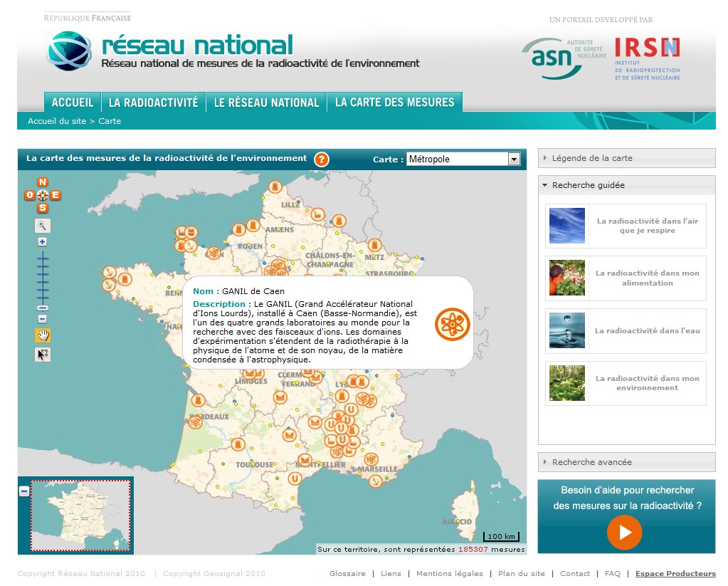The width and height of the screenshot is (728, 586).
Task: Pan the map north with N button
Action: click(42, 182)
